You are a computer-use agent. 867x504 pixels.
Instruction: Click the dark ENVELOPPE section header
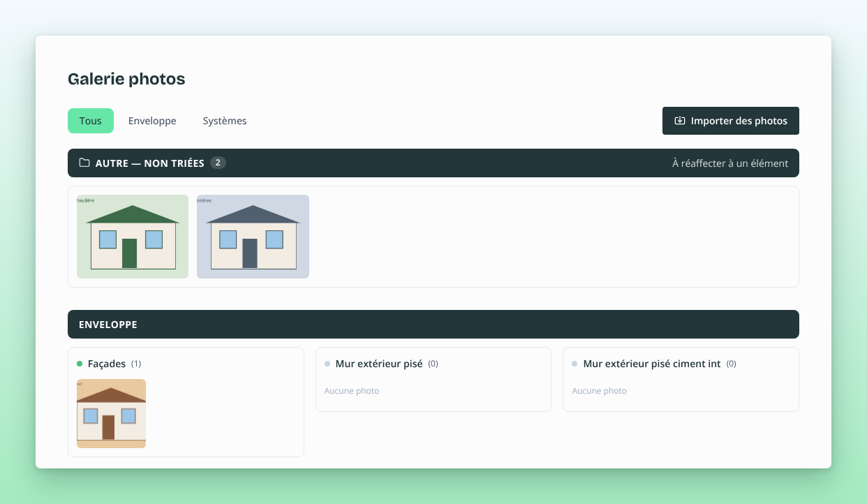coord(433,325)
